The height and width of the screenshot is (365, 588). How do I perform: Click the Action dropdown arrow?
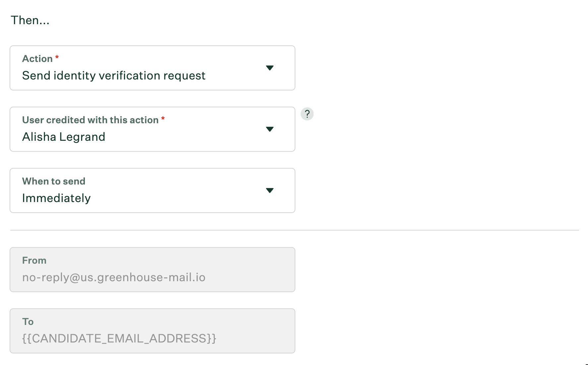270,68
